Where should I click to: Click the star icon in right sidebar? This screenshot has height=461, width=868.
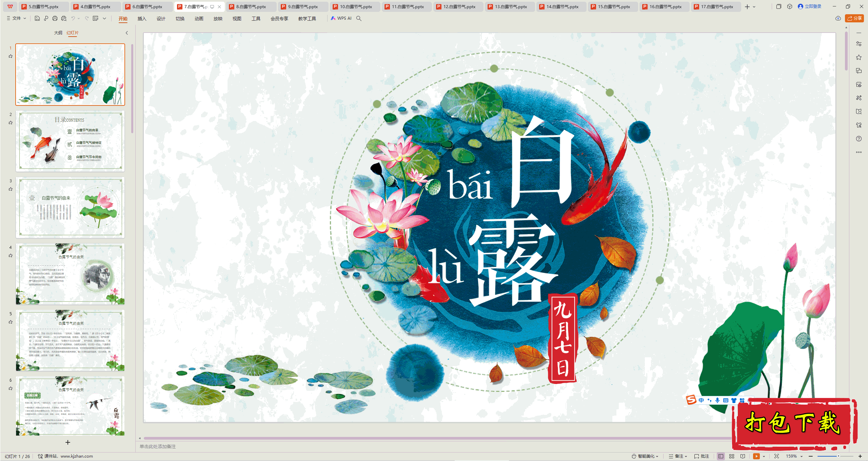[x=859, y=57]
